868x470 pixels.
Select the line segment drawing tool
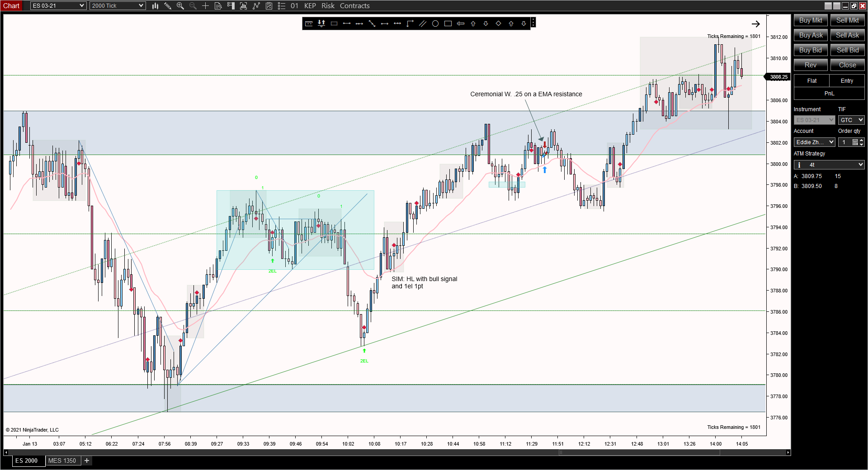tap(347, 23)
